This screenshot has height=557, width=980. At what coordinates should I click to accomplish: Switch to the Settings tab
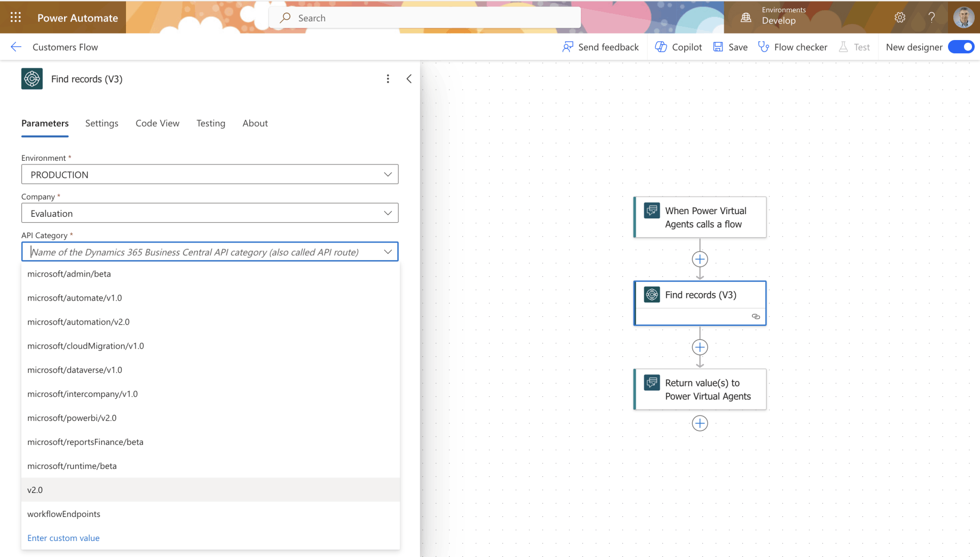pyautogui.click(x=102, y=123)
